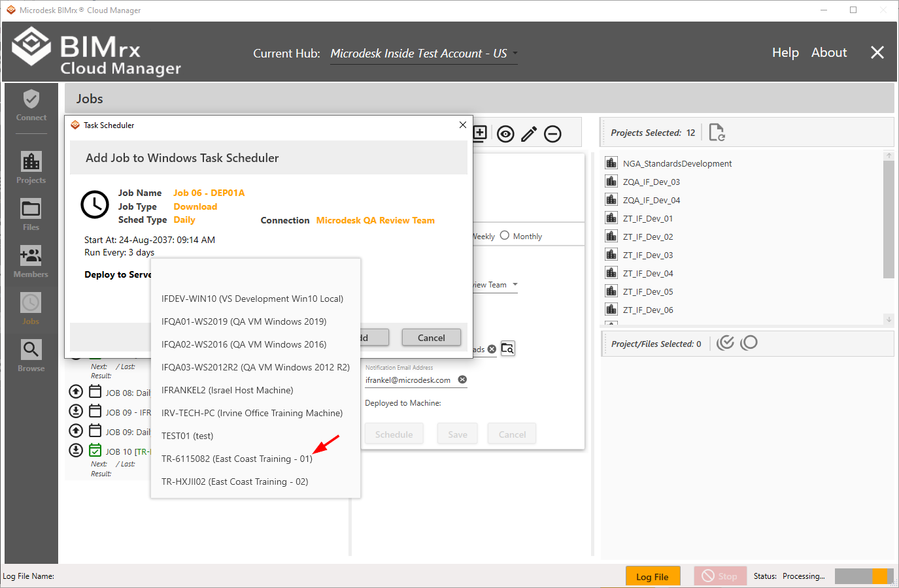Expand the Current Hub dropdown
The image size is (899, 588).
(x=515, y=54)
